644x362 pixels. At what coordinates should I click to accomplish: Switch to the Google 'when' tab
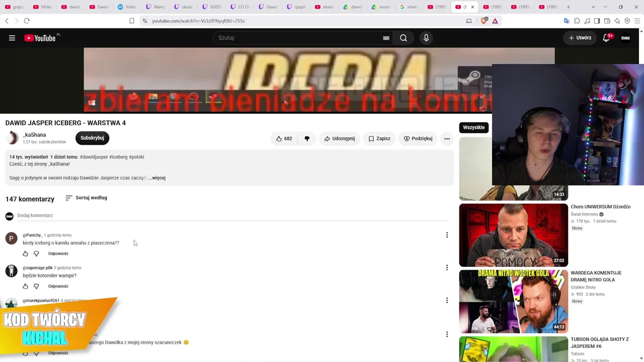[x=410, y=7]
